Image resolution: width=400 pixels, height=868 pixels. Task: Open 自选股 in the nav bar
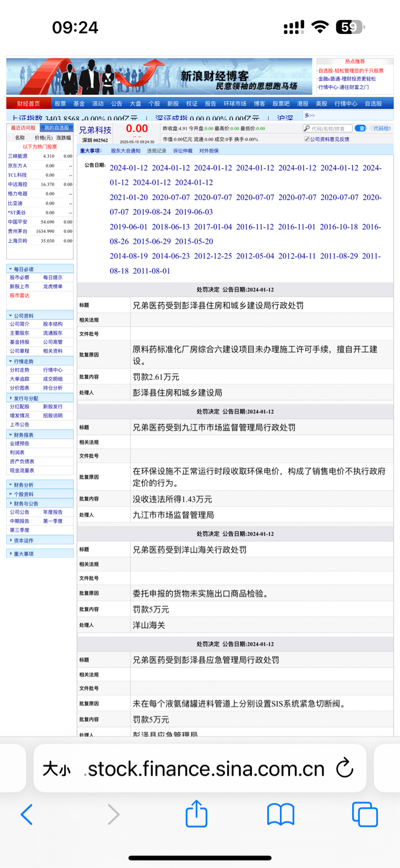pos(373,104)
